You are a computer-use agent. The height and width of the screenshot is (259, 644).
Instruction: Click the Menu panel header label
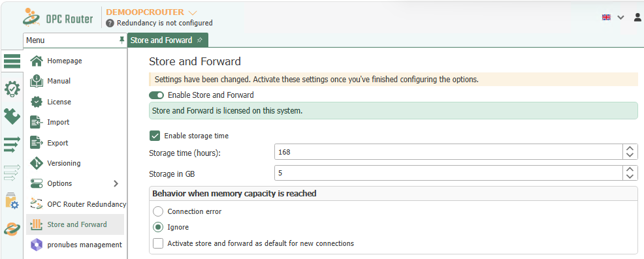35,40
